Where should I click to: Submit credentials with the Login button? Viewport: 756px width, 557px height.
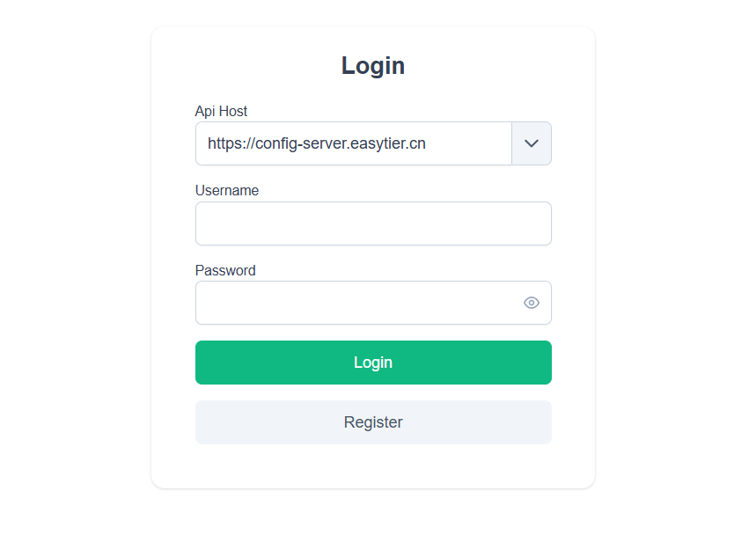373,363
